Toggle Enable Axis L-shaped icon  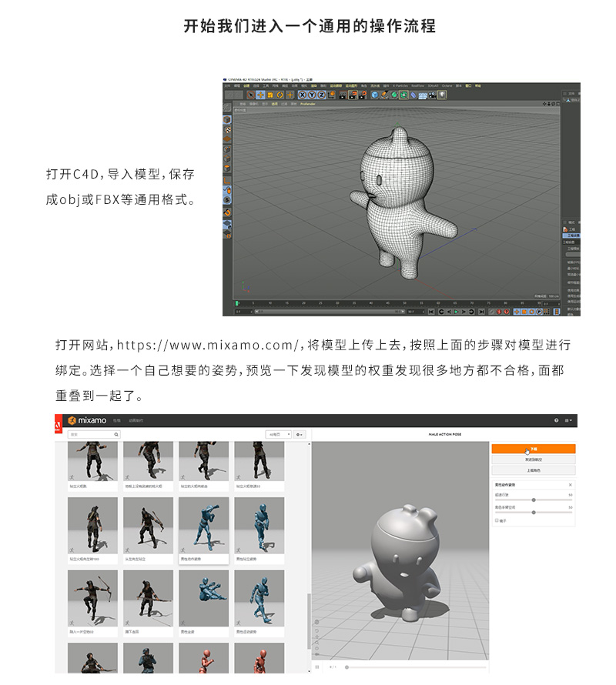[x=227, y=180]
